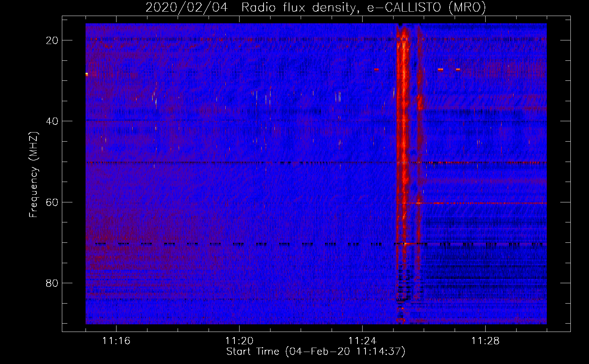Click the 40 frequency tick label
This screenshot has height=364, width=589.
(52, 121)
